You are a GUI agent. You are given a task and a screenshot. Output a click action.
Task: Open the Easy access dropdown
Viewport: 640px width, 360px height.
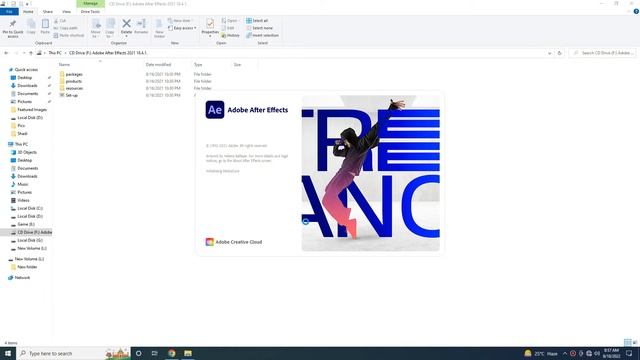tap(182, 28)
